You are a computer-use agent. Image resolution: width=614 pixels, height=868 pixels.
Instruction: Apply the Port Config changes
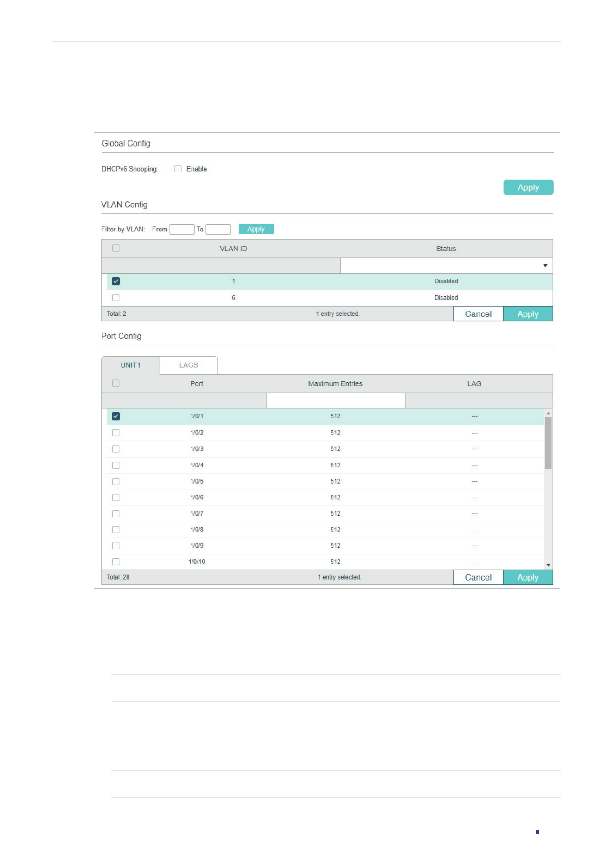pos(528,577)
